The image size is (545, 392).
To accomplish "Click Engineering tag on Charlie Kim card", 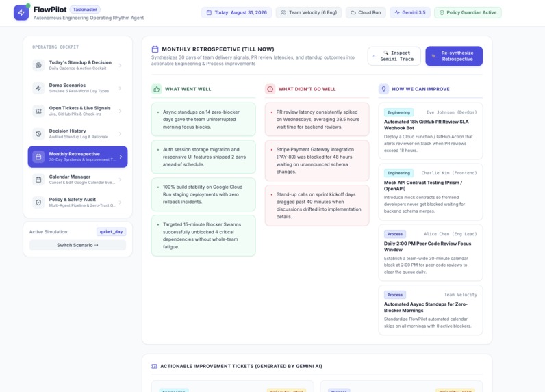I will (x=398, y=173).
